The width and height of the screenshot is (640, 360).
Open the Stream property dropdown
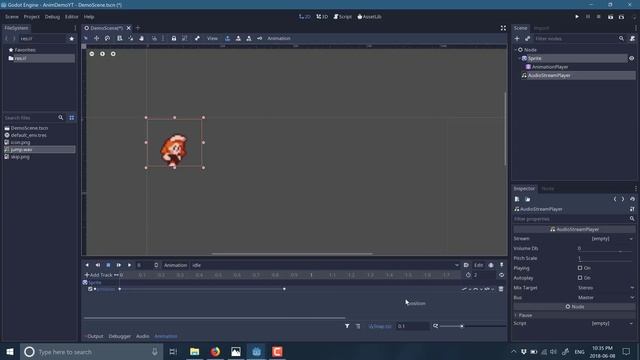tap(606, 239)
